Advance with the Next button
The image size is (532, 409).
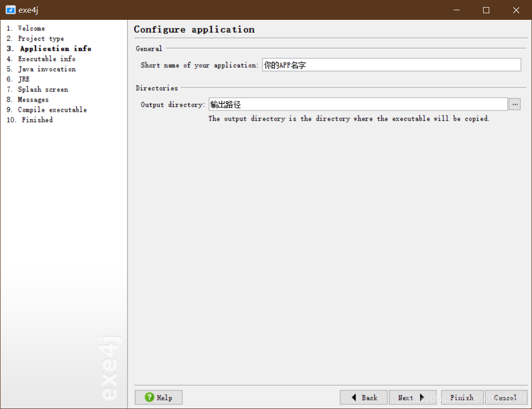[412, 397]
